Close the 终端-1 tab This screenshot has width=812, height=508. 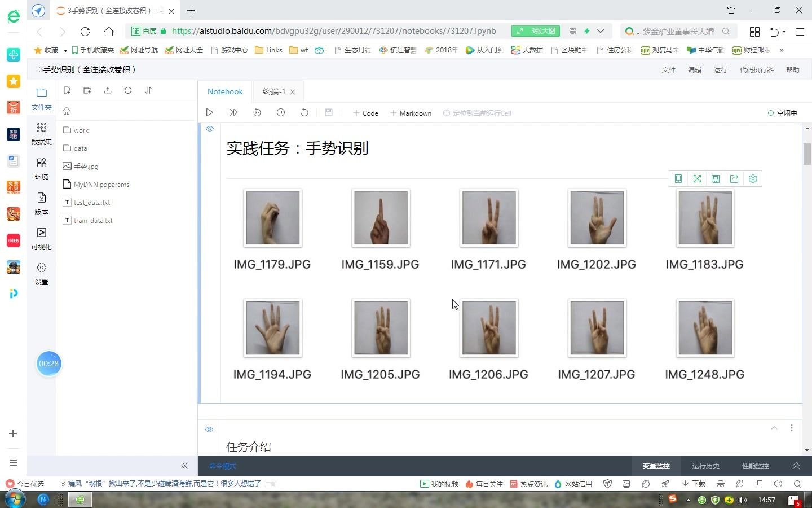[x=293, y=92]
